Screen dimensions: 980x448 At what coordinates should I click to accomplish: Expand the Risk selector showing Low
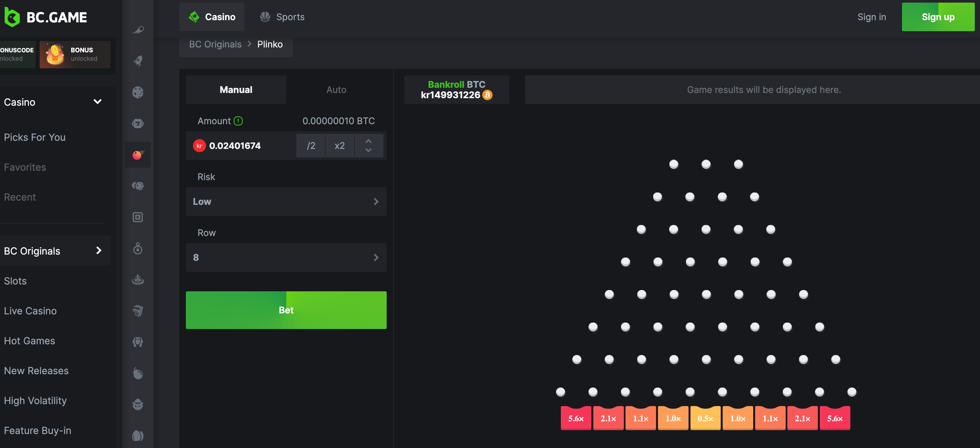(286, 202)
